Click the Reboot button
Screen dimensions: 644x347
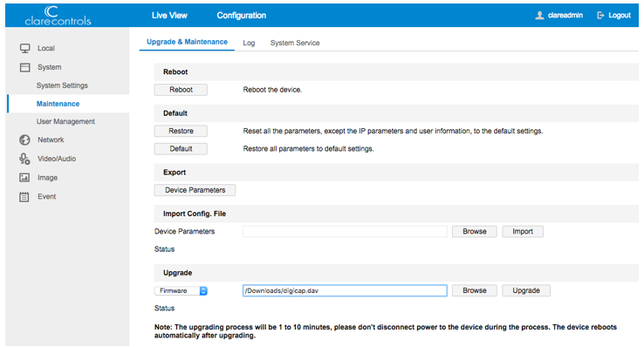(181, 90)
